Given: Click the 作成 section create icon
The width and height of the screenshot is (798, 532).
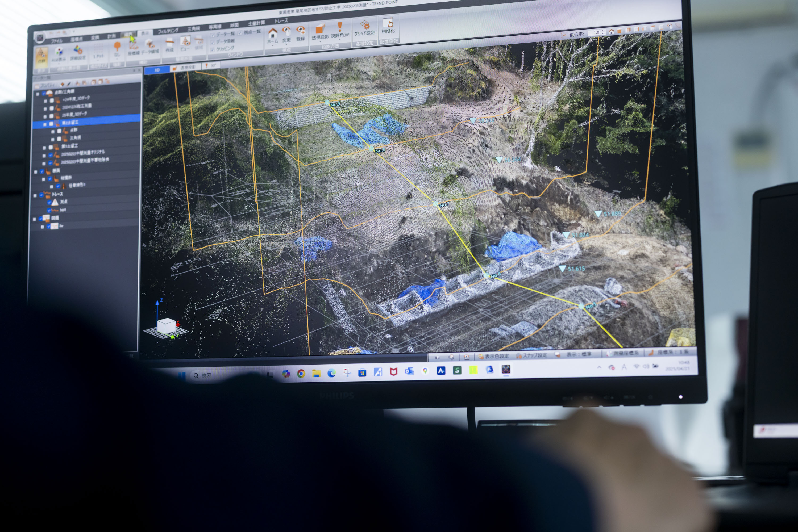Looking at the screenshot, I should coord(169,45).
